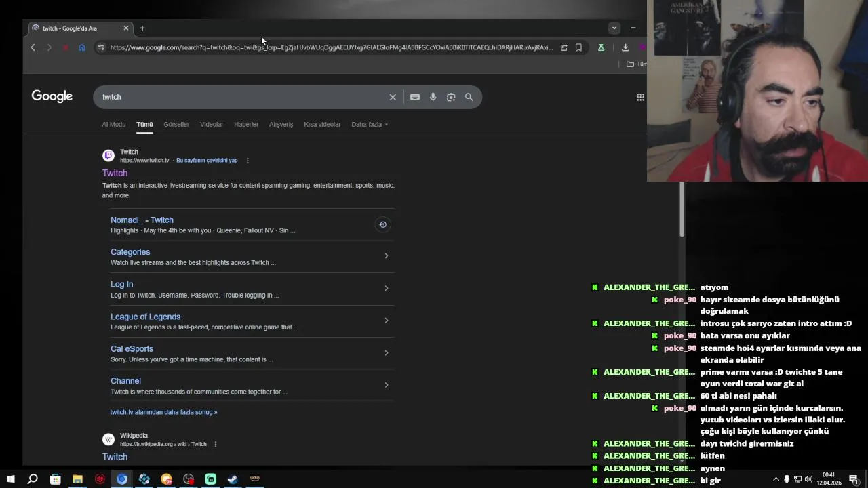Expand the Cal eSports row chevron
Viewport: 868px width, 488px height.
point(387,352)
